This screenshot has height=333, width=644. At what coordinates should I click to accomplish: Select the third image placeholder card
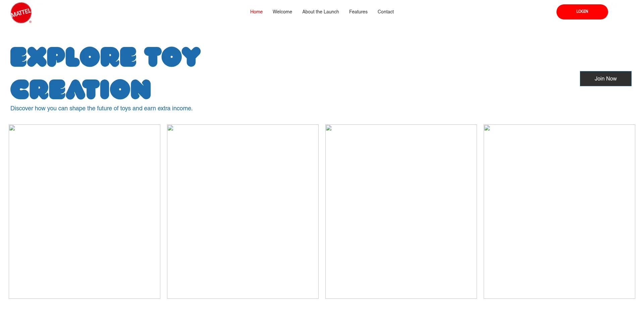(401, 212)
